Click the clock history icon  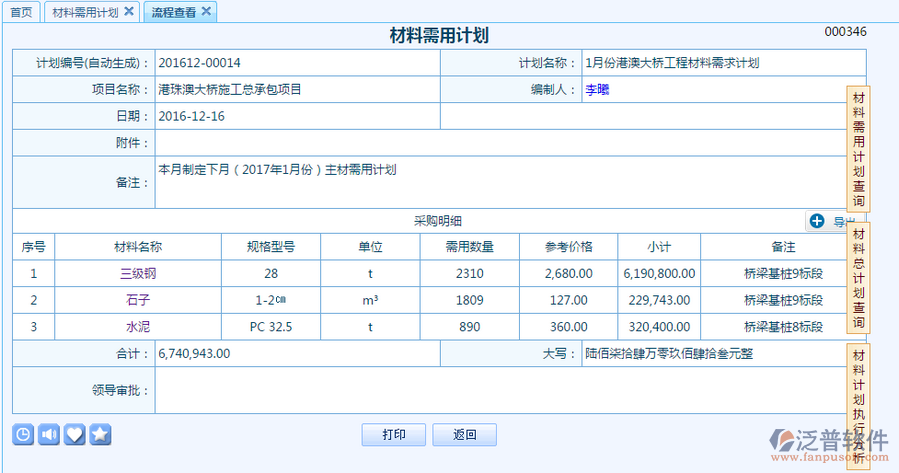coord(23,434)
